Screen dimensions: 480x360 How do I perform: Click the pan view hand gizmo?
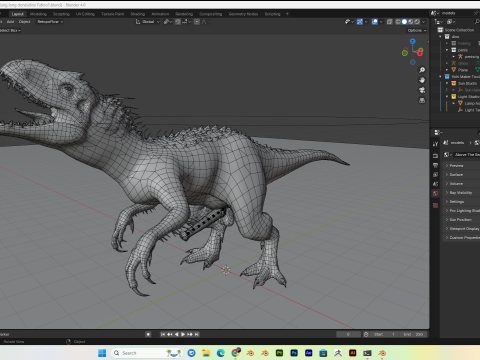(422, 80)
